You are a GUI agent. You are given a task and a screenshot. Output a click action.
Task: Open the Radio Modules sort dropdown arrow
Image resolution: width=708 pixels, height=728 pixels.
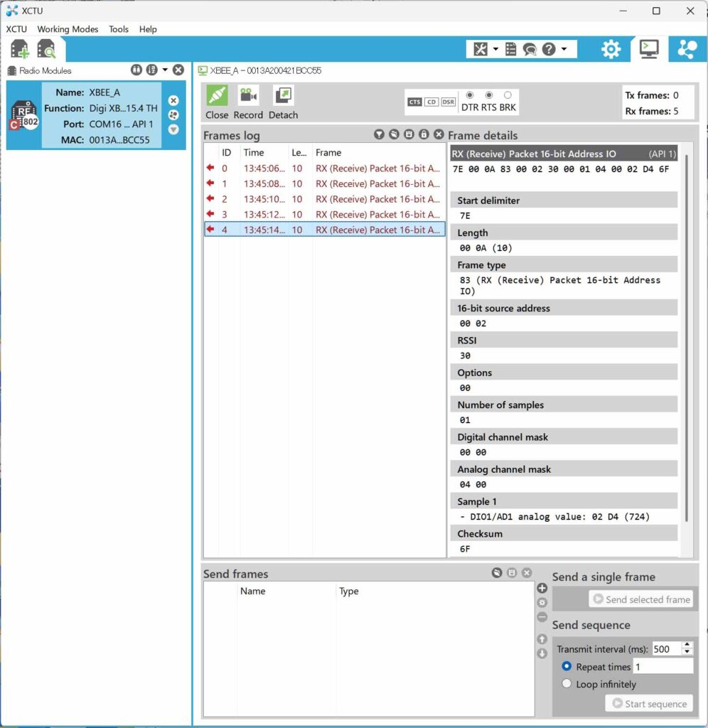(165, 70)
